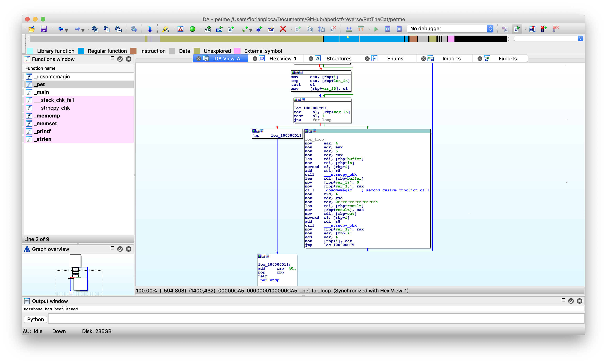Float the Output window panel
607x364 pixels.
[x=571, y=301]
